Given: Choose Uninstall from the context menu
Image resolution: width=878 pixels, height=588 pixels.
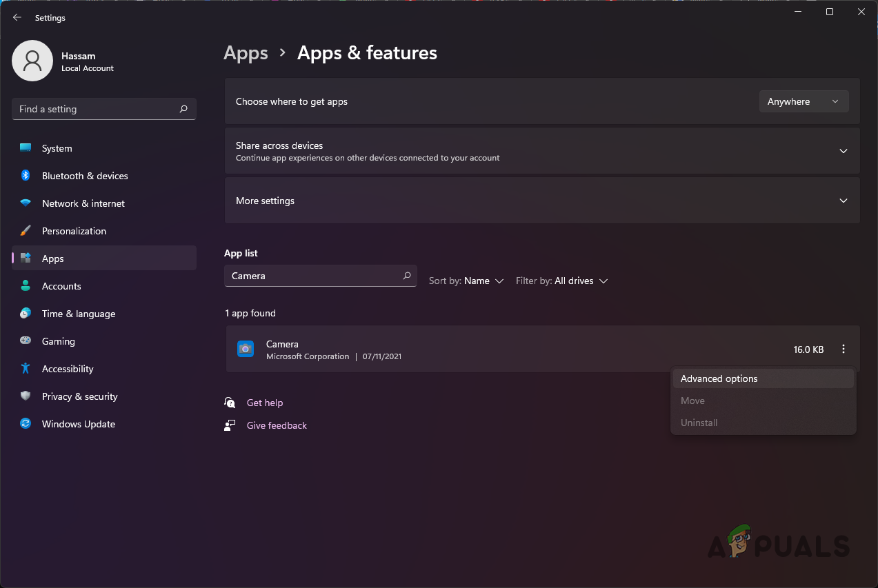Looking at the screenshot, I should coord(699,422).
